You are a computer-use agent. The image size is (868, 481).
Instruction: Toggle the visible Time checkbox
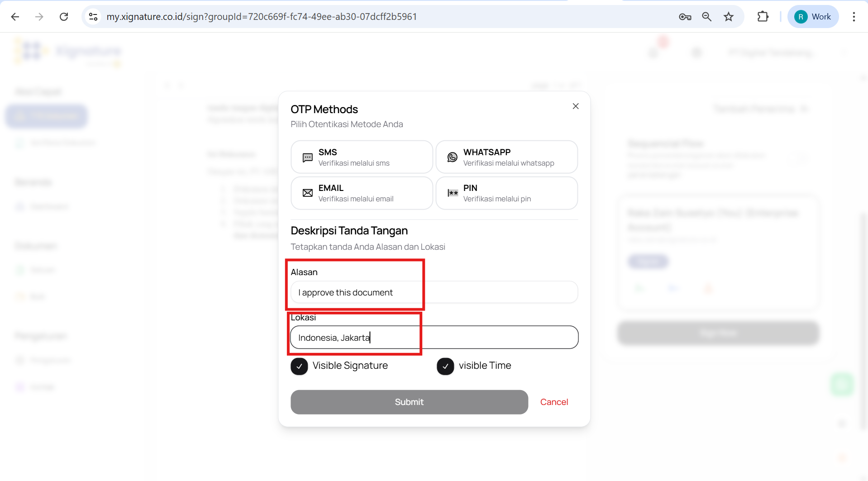[x=445, y=366]
